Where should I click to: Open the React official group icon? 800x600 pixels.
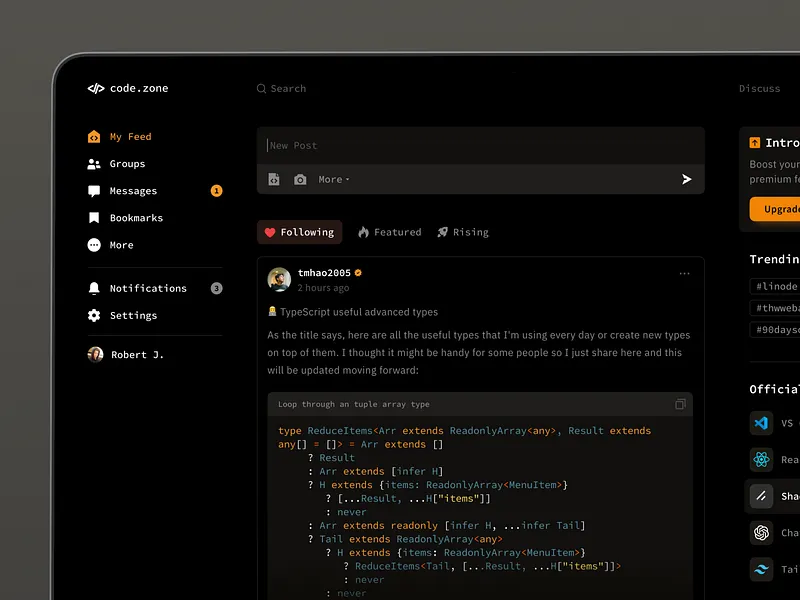(x=762, y=460)
